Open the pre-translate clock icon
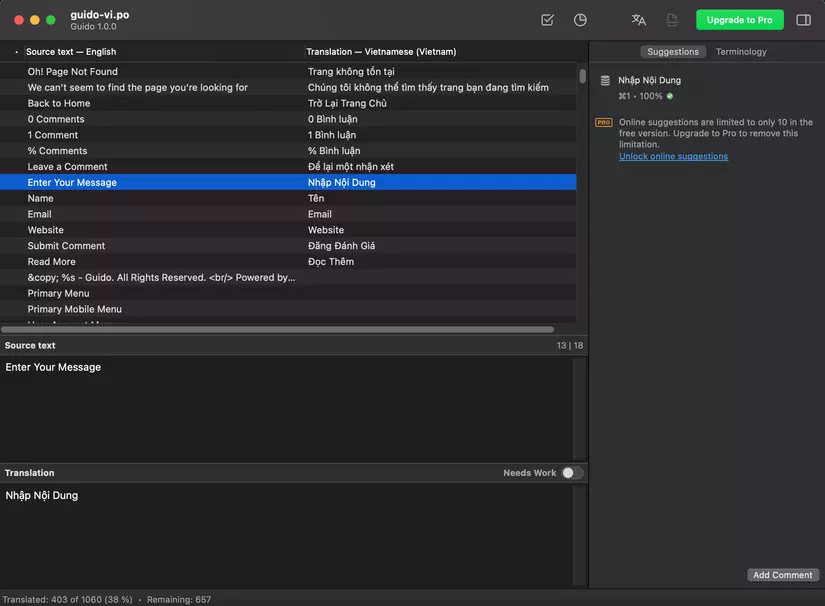The width and height of the screenshot is (825, 606). click(580, 20)
